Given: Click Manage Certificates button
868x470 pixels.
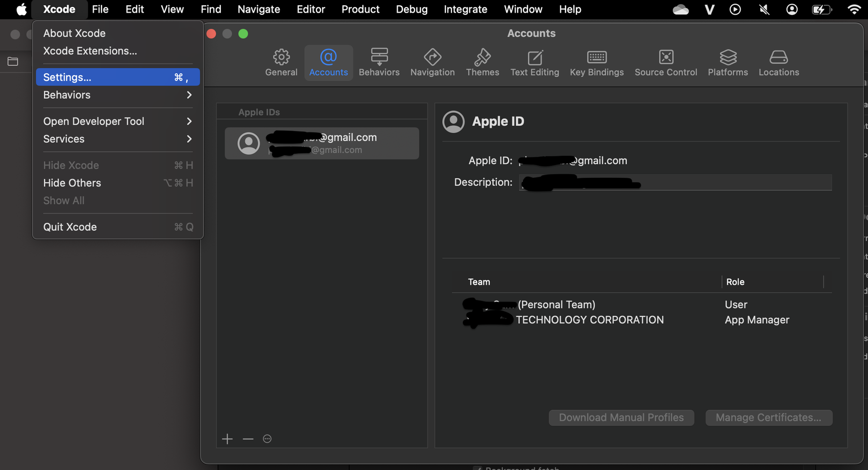Looking at the screenshot, I should 769,417.
